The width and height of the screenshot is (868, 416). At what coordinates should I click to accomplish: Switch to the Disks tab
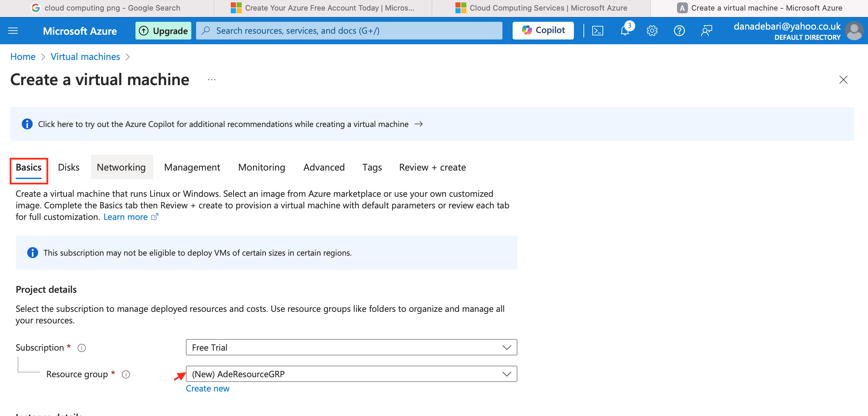[68, 167]
